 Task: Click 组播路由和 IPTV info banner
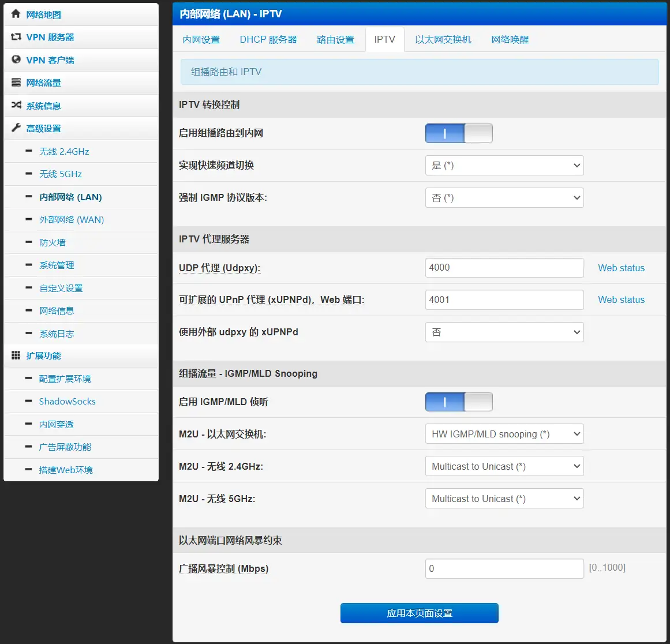[420, 72]
